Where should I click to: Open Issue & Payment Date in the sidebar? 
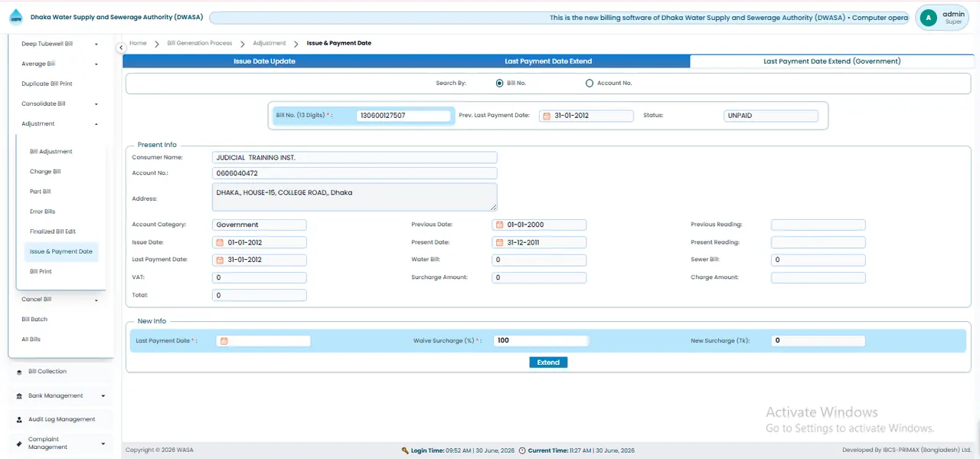[x=61, y=251]
